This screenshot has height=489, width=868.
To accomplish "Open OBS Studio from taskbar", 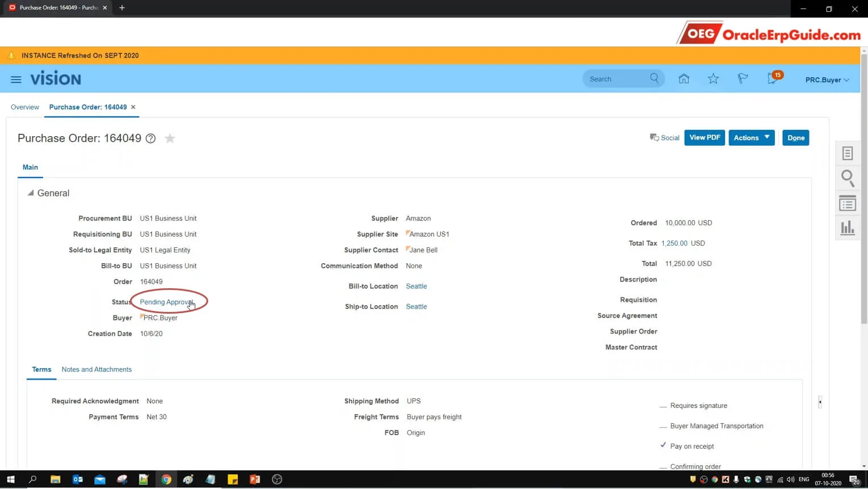I will pos(277,479).
